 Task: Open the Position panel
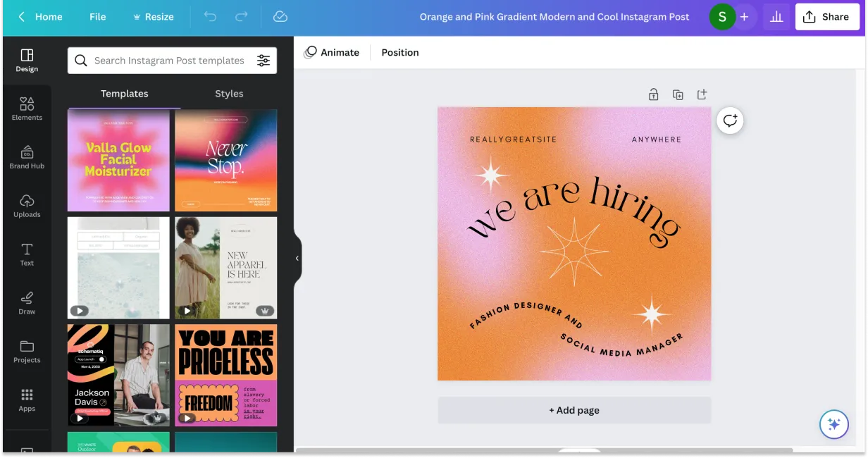(x=400, y=53)
